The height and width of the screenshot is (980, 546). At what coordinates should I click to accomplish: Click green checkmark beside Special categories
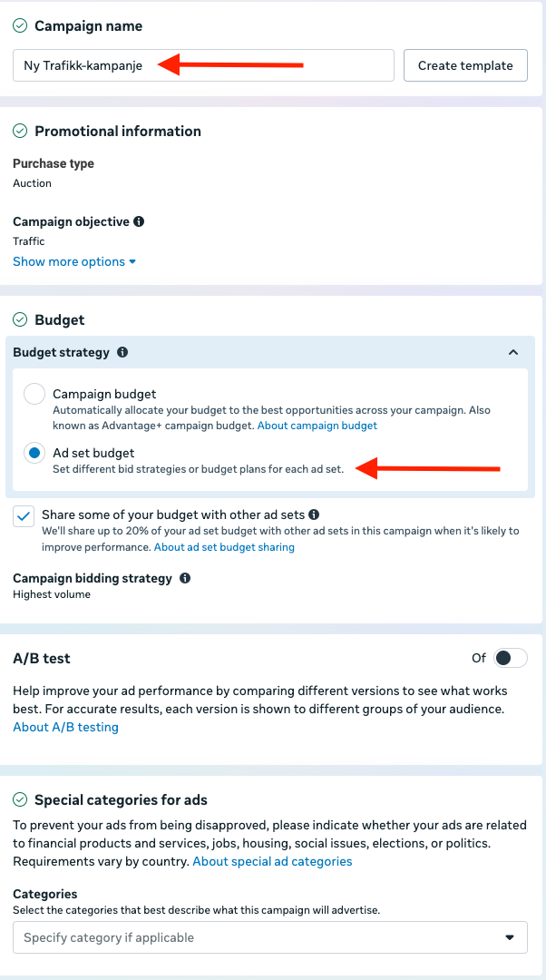point(20,799)
